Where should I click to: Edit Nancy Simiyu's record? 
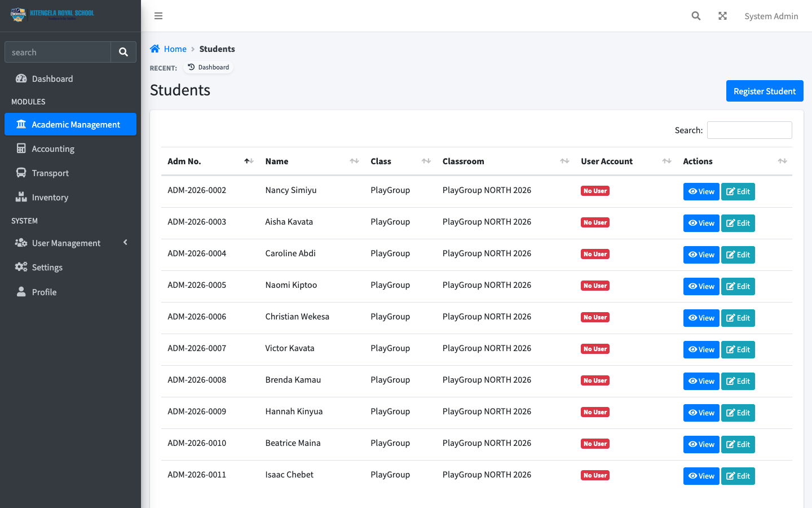(x=738, y=191)
